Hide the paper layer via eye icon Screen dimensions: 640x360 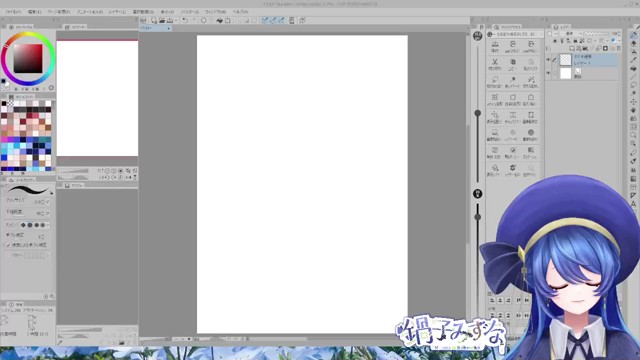click(548, 73)
